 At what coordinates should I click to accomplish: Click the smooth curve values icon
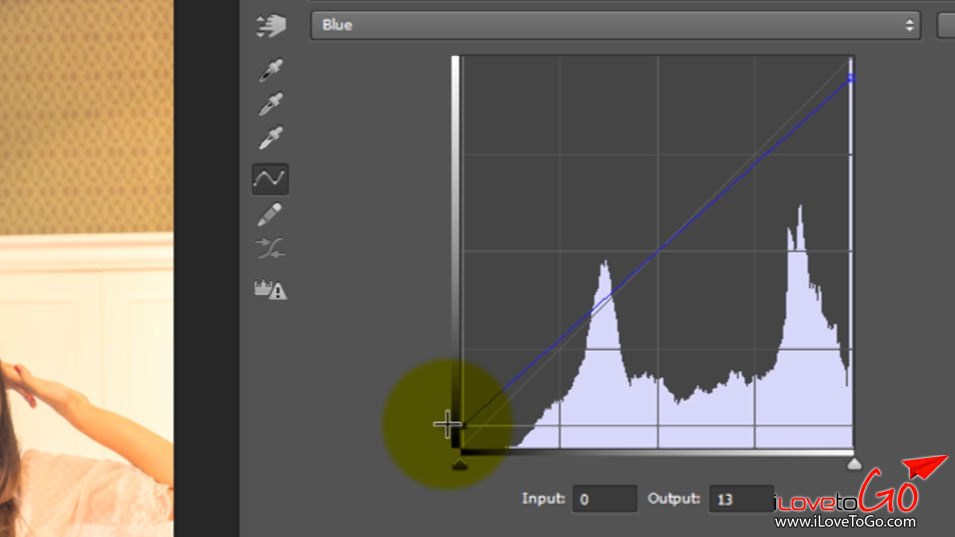coord(270,250)
